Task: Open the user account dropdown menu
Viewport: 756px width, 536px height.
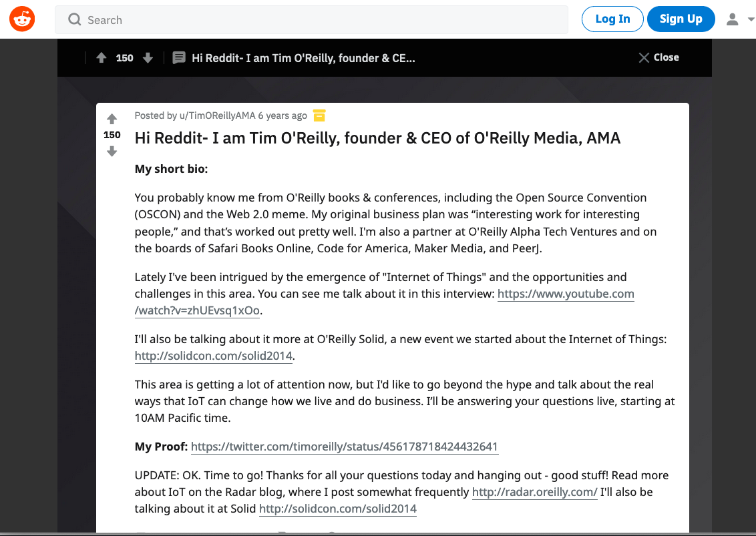Action: (739, 19)
